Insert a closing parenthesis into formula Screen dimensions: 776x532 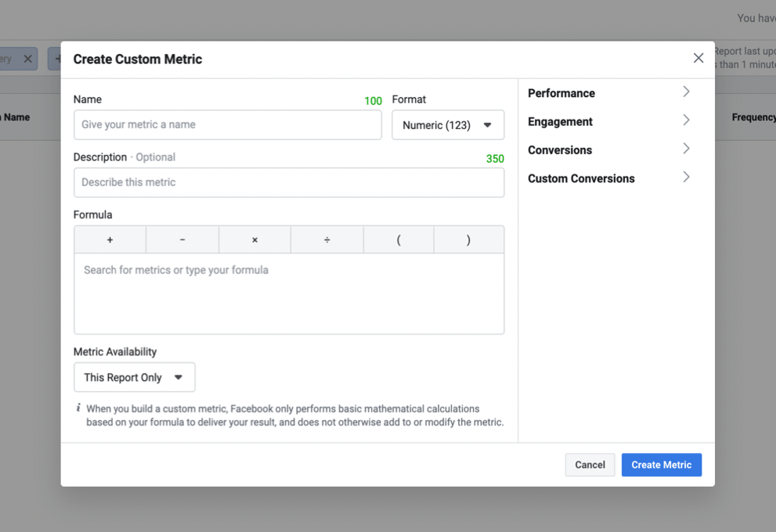469,240
